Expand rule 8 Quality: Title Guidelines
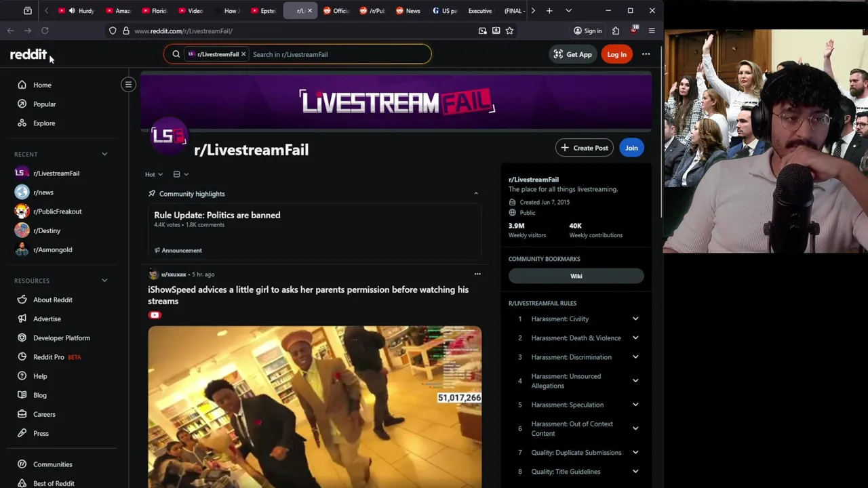This screenshot has width=868, height=488. (635, 471)
